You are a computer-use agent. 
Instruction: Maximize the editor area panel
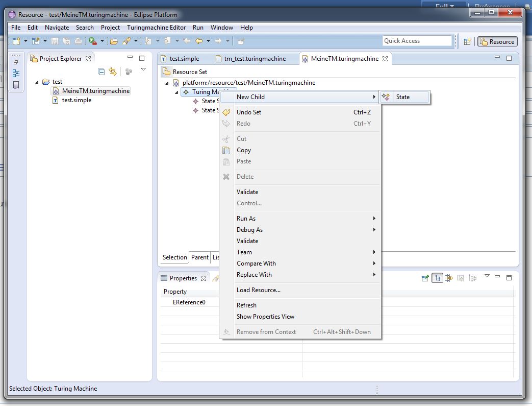(509, 58)
